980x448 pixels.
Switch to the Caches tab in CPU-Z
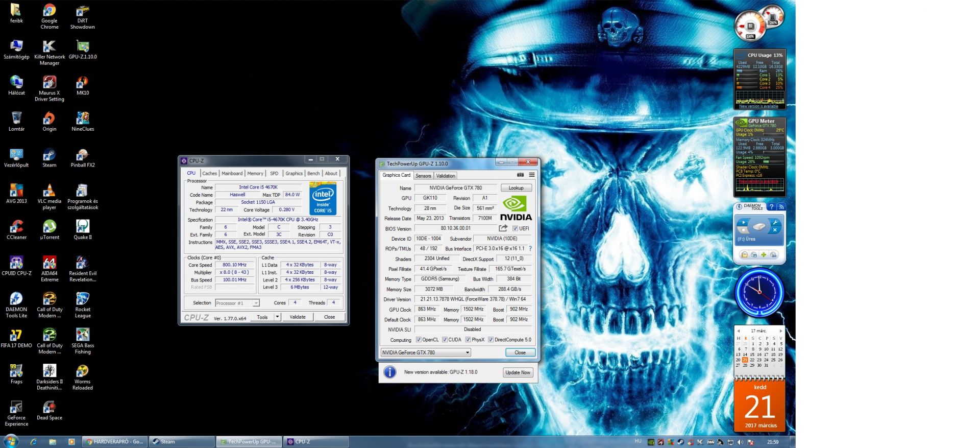[209, 173]
